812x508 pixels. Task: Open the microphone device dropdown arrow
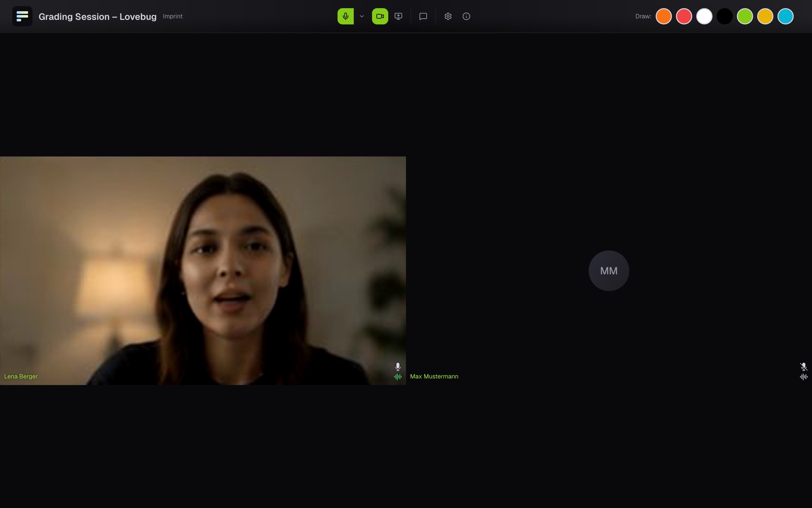pyautogui.click(x=362, y=16)
